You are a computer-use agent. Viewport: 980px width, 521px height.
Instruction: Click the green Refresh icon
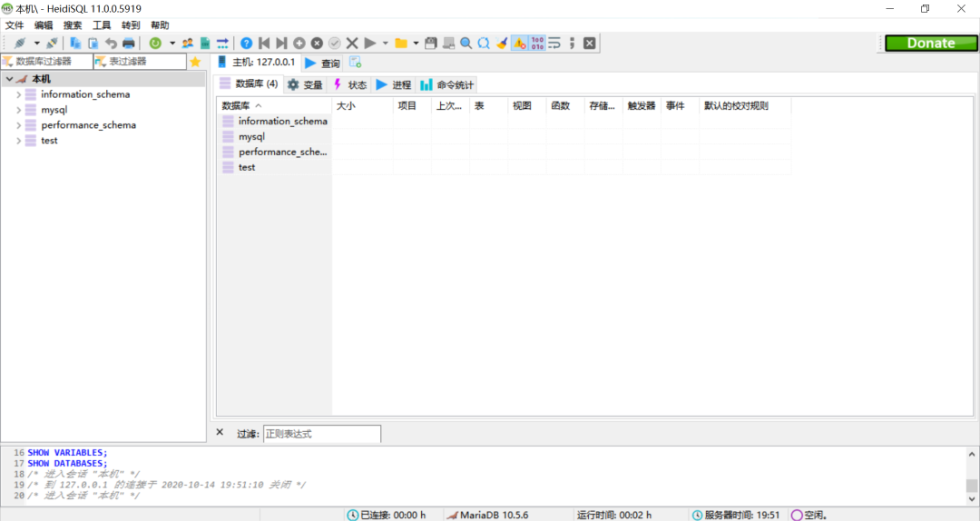[x=156, y=44]
